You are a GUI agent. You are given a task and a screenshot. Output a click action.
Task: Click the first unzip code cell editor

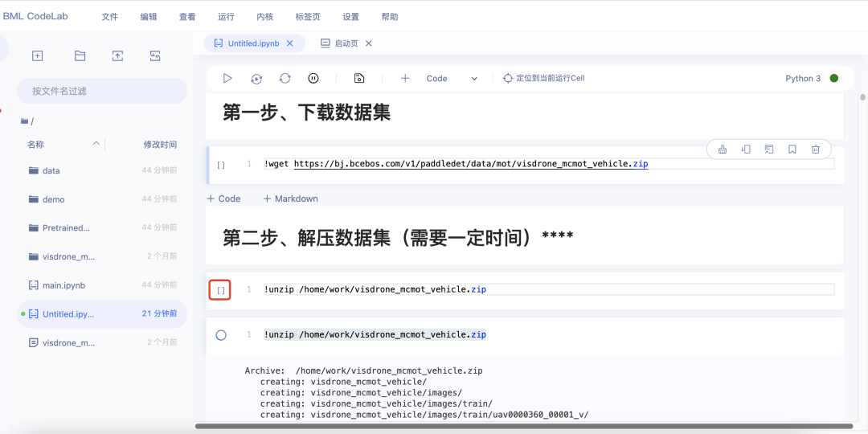coord(549,289)
